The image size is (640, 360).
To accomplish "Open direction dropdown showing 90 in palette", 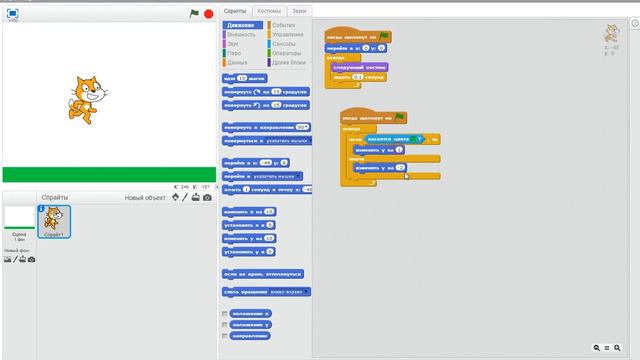I will click(x=302, y=127).
